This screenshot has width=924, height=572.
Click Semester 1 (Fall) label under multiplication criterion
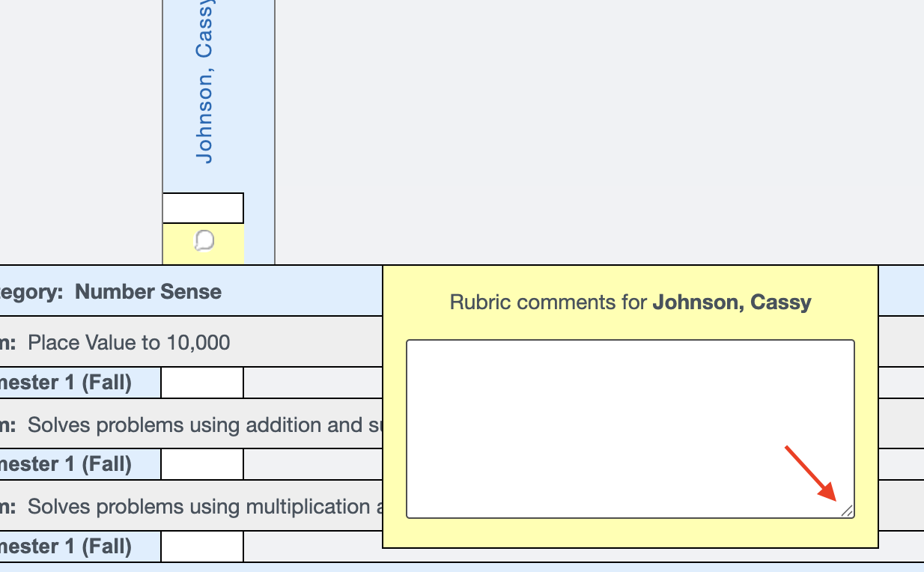pyautogui.click(x=66, y=547)
